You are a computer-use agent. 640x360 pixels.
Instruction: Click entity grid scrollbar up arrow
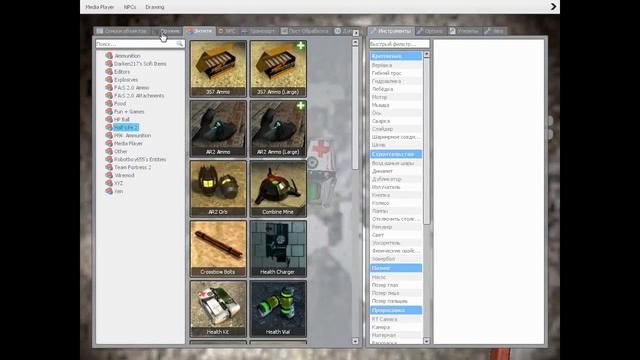(355, 42)
